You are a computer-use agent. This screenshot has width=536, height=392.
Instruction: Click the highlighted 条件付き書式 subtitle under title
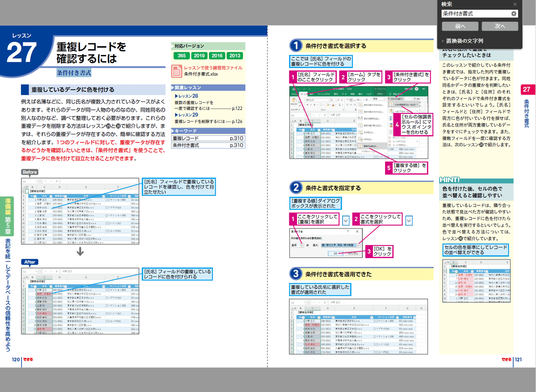(x=75, y=72)
